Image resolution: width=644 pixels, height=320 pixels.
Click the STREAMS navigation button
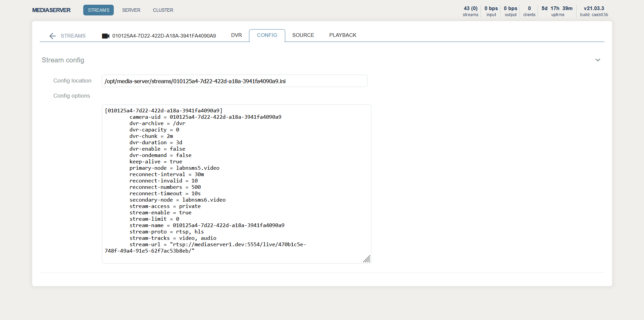pos(98,10)
